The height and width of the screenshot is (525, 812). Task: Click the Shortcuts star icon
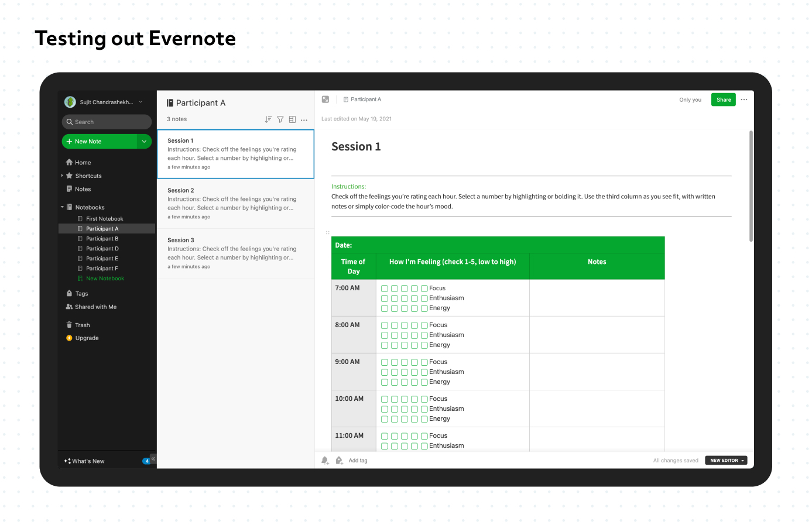tap(69, 176)
